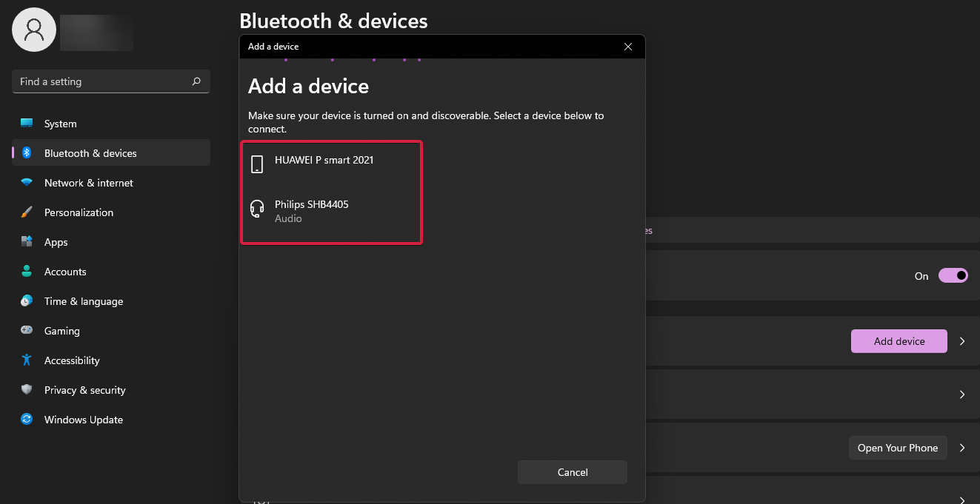
Task: Click the user profile avatar
Action: [x=34, y=30]
